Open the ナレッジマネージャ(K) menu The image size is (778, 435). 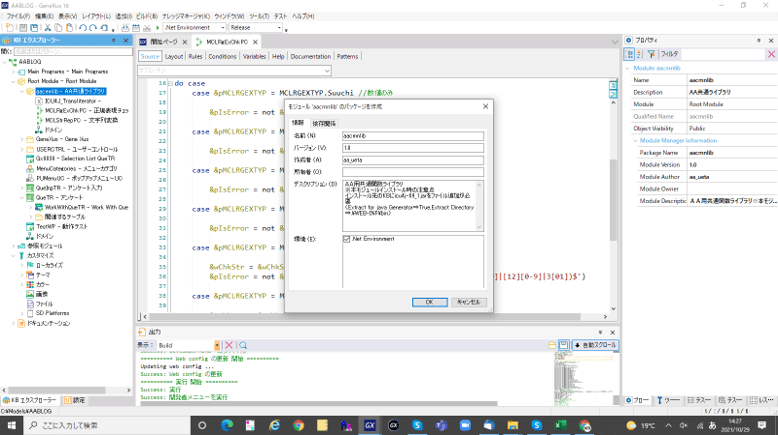tap(186, 16)
